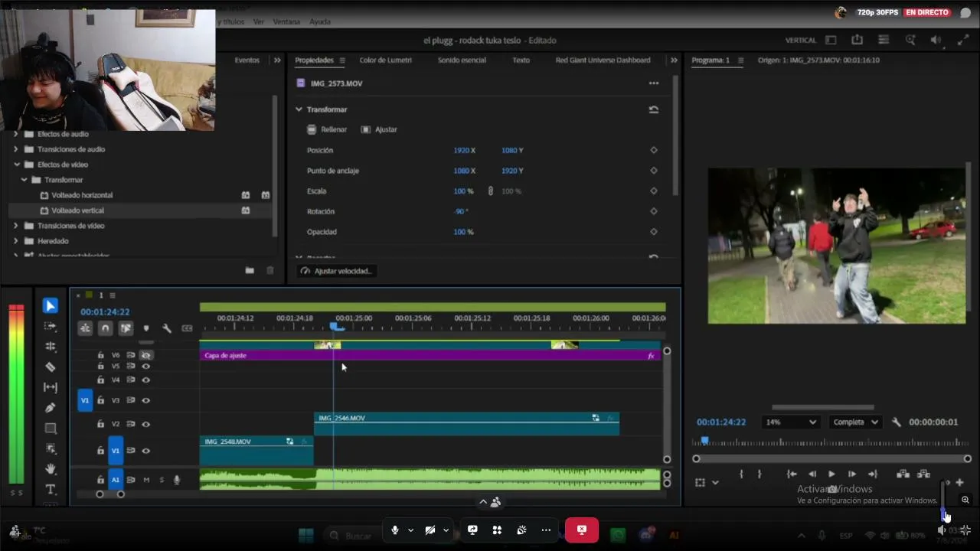The height and width of the screenshot is (551, 980).
Task: Open the Completa playback resolution dropdown
Action: coord(854,422)
